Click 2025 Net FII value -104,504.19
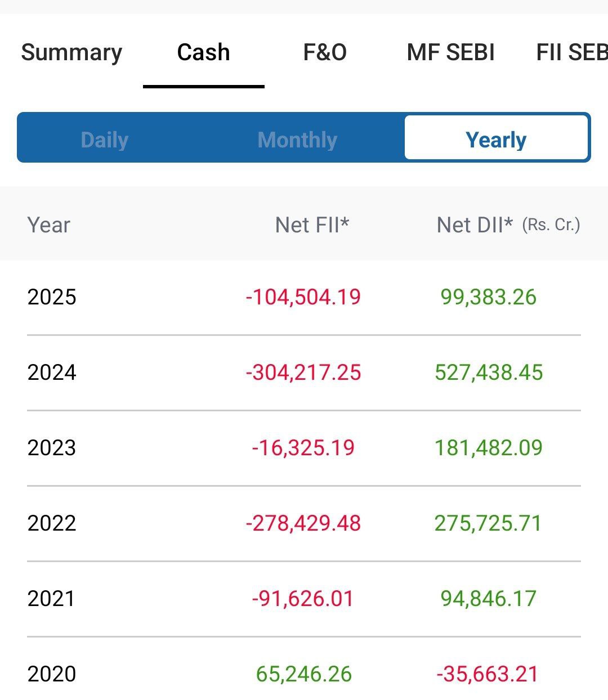The height and width of the screenshot is (700, 608). coord(303,297)
